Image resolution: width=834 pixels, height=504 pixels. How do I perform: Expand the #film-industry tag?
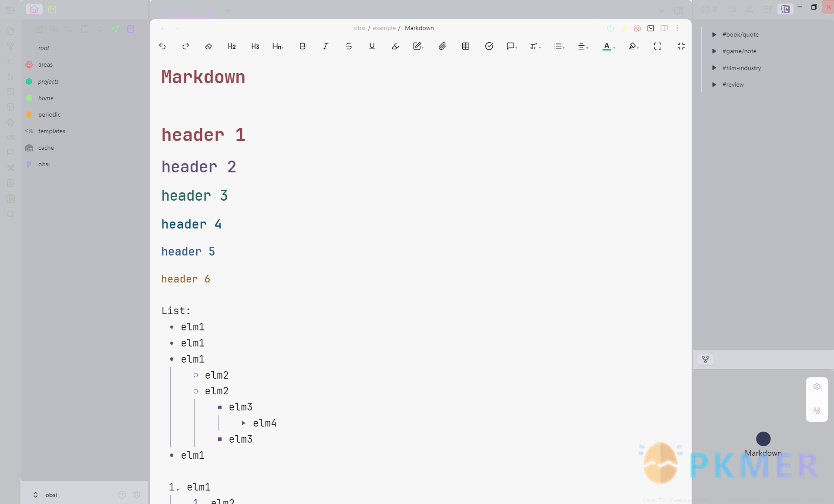pyautogui.click(x=714, y=68)
